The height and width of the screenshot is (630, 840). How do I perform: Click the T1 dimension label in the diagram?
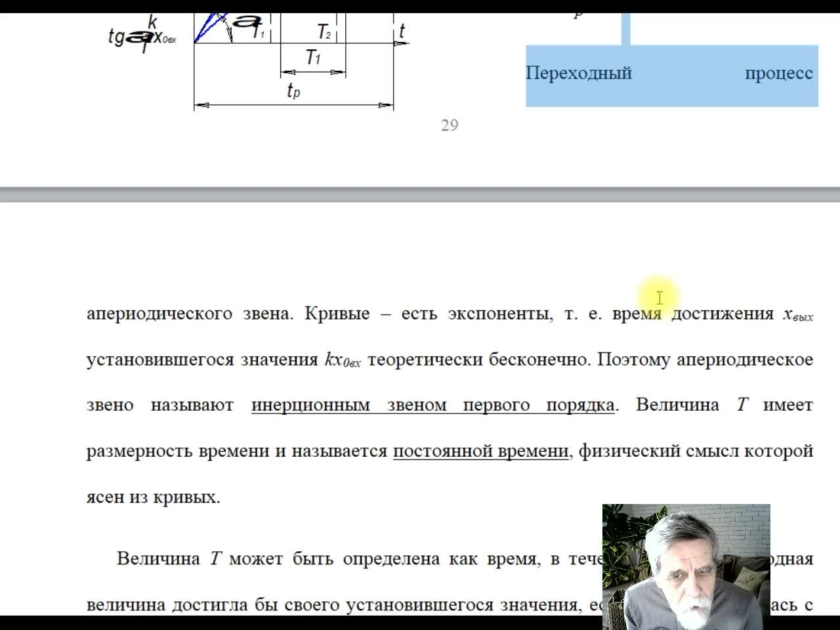[x=313, y=57]
